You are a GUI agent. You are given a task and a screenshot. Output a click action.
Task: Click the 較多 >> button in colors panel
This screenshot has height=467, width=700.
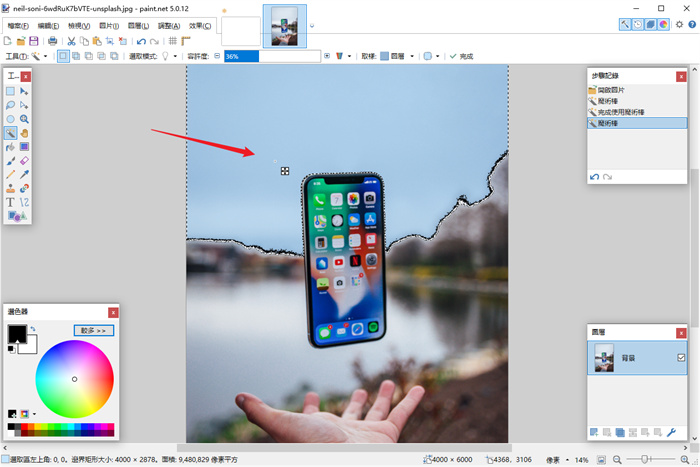(x=94, y=330)
